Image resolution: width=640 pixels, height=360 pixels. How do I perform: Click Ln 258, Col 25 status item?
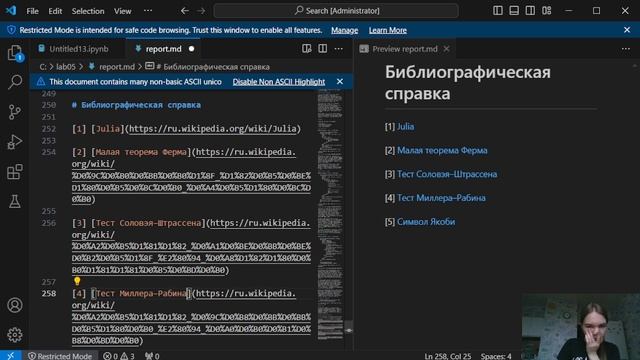(x=448, y=356)
